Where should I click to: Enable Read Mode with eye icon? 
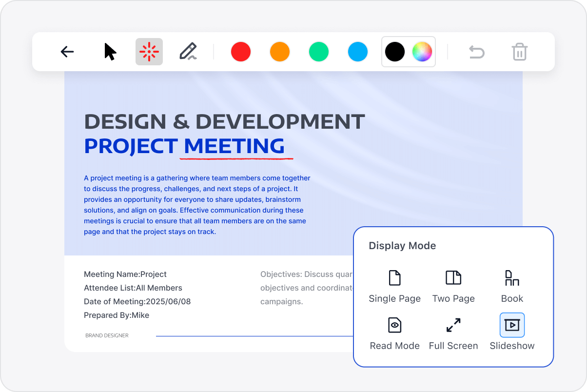pos(394,333)
